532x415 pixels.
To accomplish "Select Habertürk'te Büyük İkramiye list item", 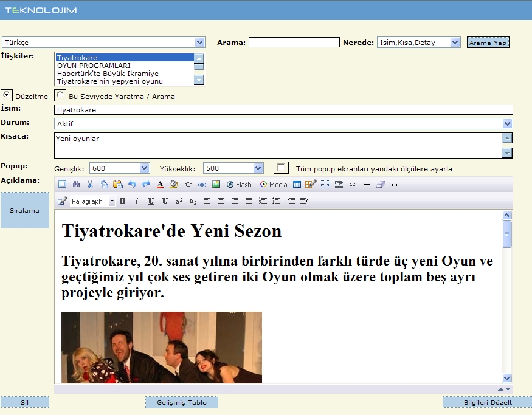I will 125,74.
